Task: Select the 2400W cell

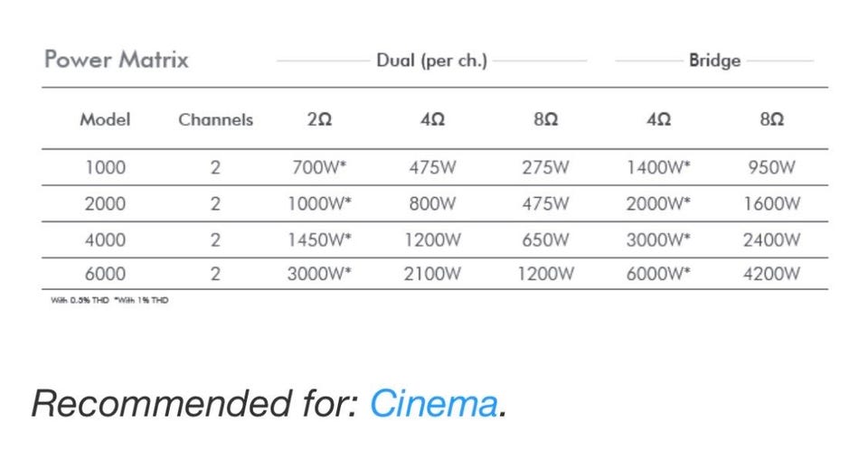Action: 771,240
